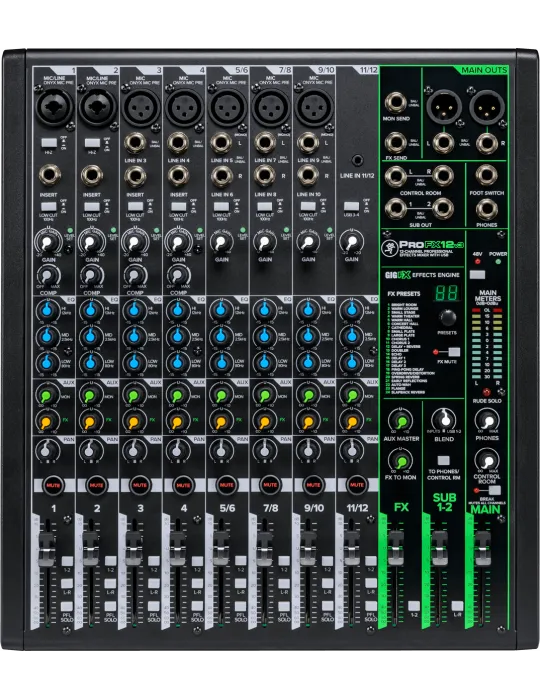This screenshot has width=540, height=700.
Task: Click the PHONES level knob
Action: pyautogui.click(x=487, y=421)
